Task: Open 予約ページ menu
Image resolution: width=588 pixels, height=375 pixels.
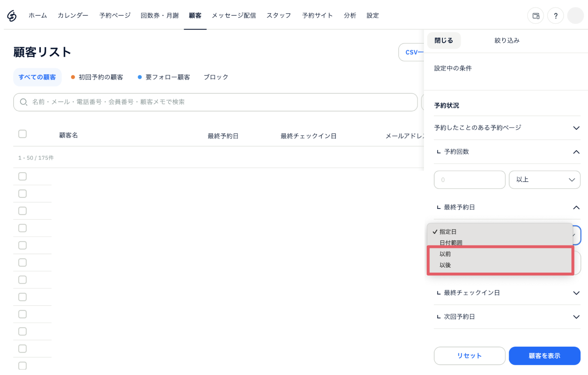Action: [x=115, y=16]
